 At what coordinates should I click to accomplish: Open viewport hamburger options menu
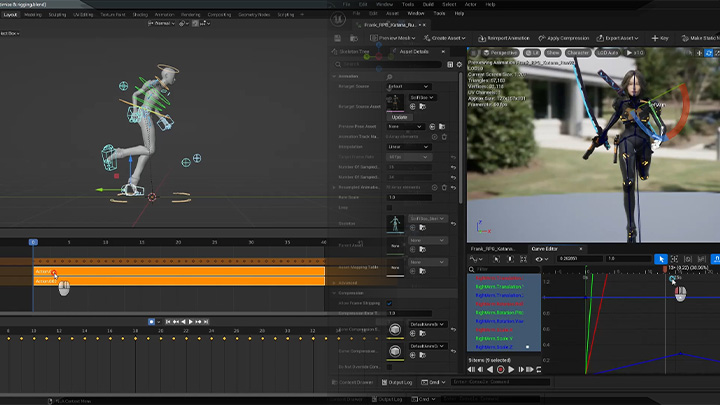coord(474,53)
